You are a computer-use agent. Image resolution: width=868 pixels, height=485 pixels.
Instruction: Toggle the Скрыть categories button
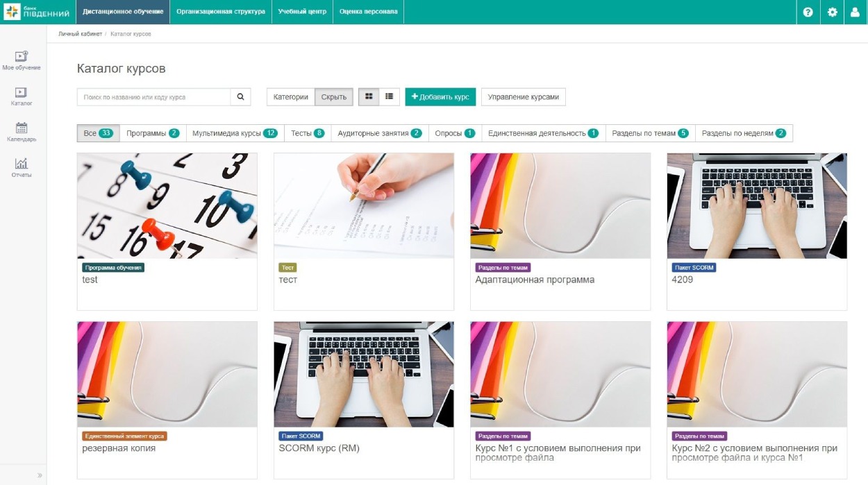coord(334,97)
